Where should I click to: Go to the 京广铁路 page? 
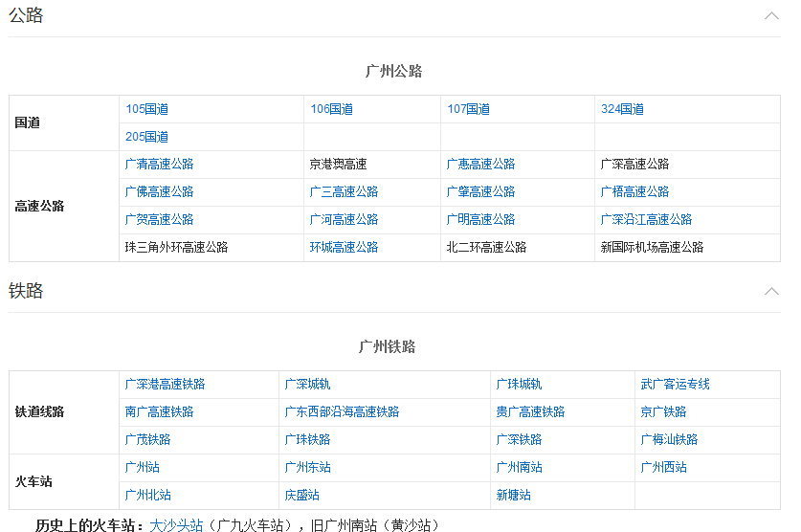pos(663,412)
